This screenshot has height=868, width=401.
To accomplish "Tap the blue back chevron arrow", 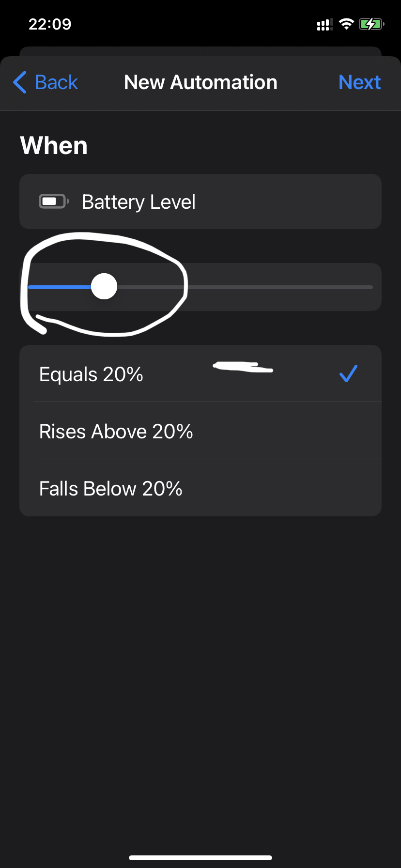I will click(20, 82).
